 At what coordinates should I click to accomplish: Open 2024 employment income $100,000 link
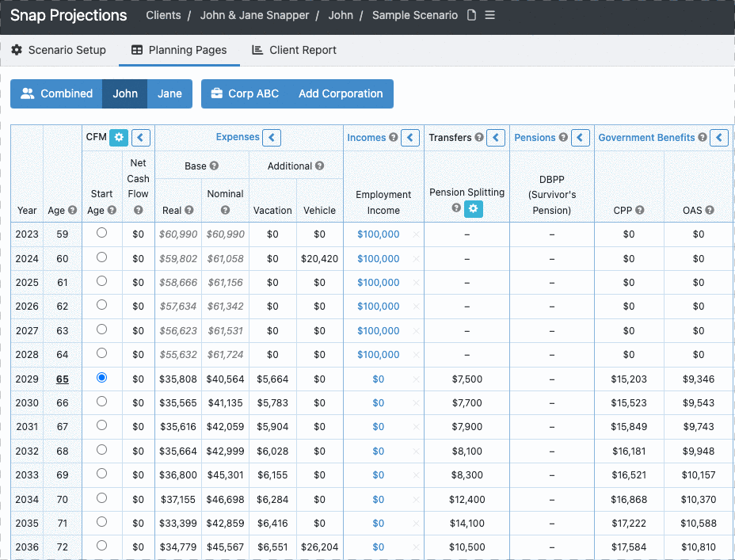(x=378, y=258)
